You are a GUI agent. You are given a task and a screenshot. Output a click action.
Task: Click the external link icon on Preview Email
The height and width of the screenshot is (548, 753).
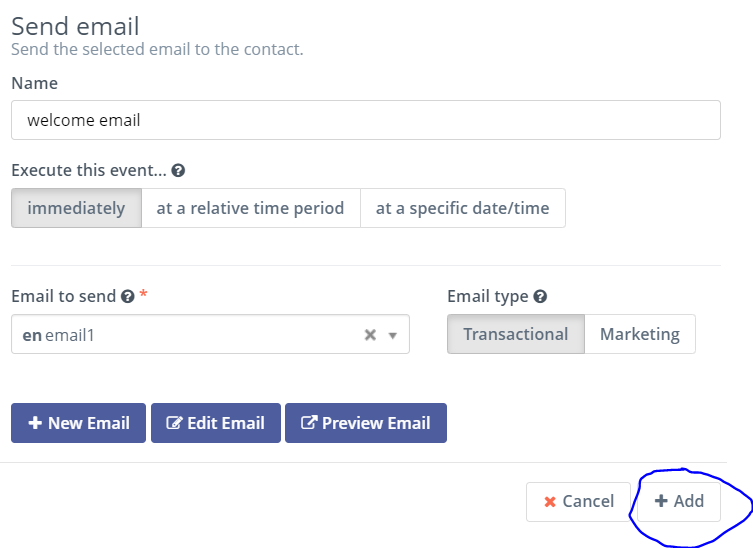coord(309,423)
